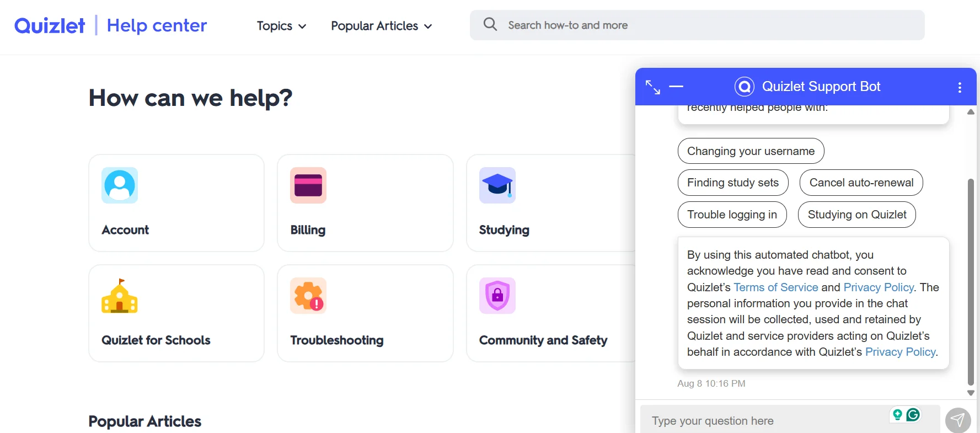Image resolution: width=980 pixels, height=433 pixels.
Task: Choose the 'Trouble logging in' suggestion
Action: [732, 215]
